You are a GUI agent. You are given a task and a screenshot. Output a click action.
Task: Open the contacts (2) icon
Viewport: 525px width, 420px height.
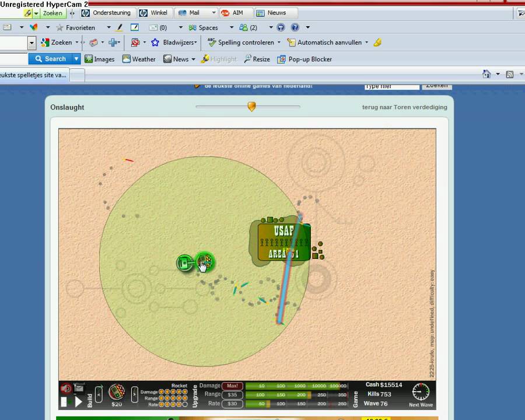click(248, 27)
